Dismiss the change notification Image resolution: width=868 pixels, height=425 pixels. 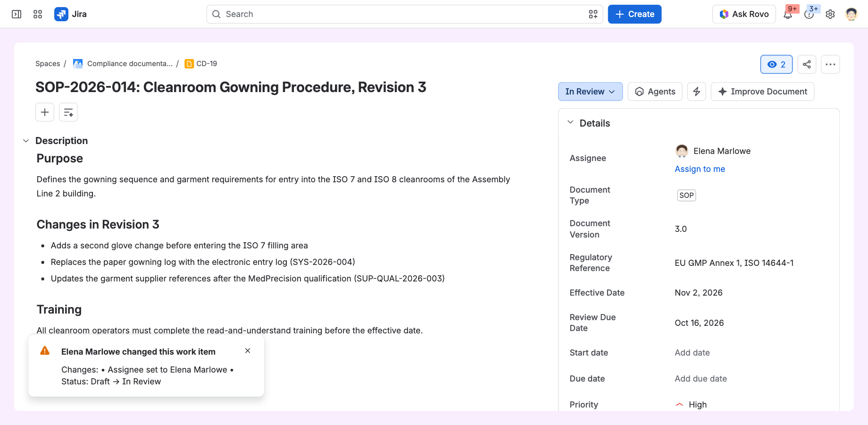tap(248, 351)
